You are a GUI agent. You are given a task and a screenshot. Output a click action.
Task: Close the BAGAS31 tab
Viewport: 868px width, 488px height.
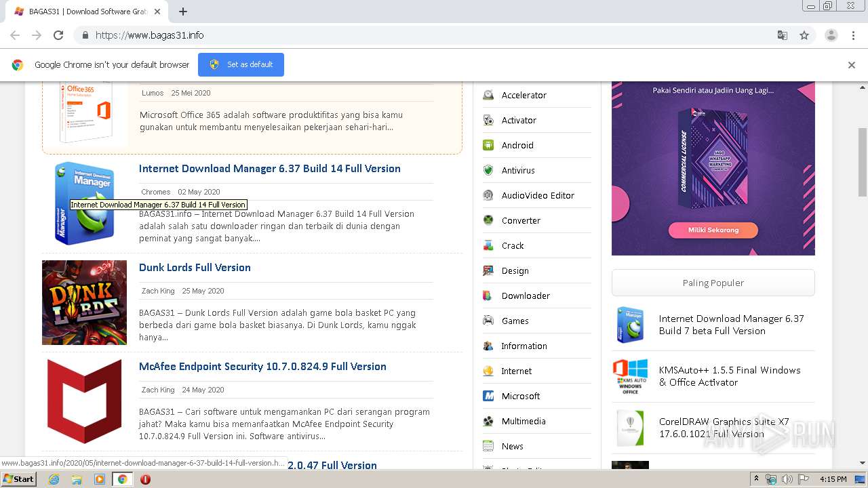(157, 12)
